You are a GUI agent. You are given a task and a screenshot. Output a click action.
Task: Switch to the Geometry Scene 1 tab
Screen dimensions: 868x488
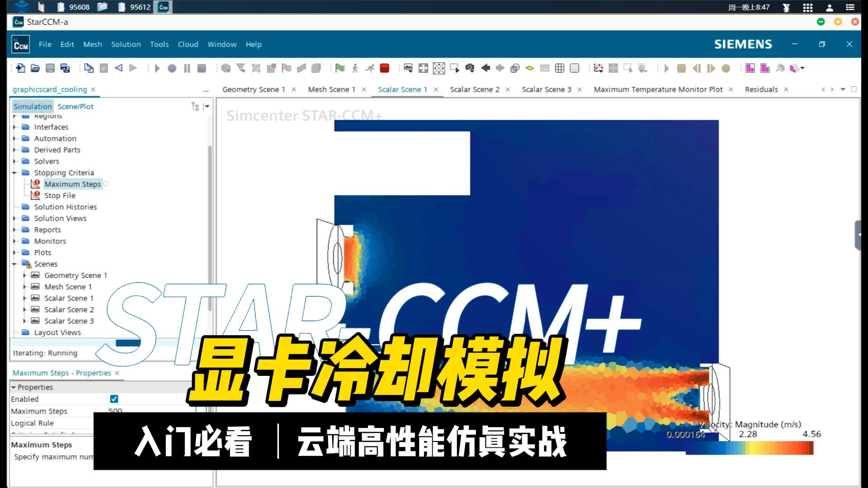(x=254, y=89)
